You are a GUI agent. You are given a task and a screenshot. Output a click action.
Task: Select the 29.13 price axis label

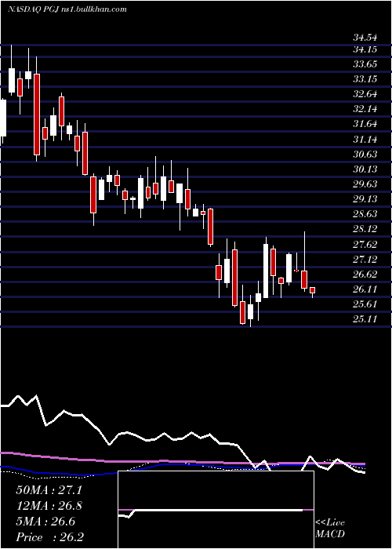point(365,199)
